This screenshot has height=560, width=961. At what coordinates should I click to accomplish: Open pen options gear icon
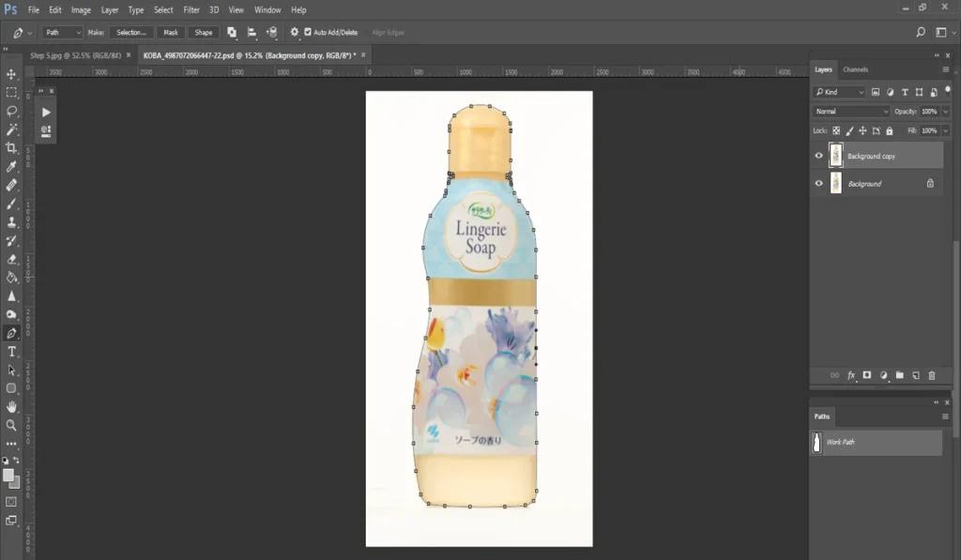[x=294, y=32]
